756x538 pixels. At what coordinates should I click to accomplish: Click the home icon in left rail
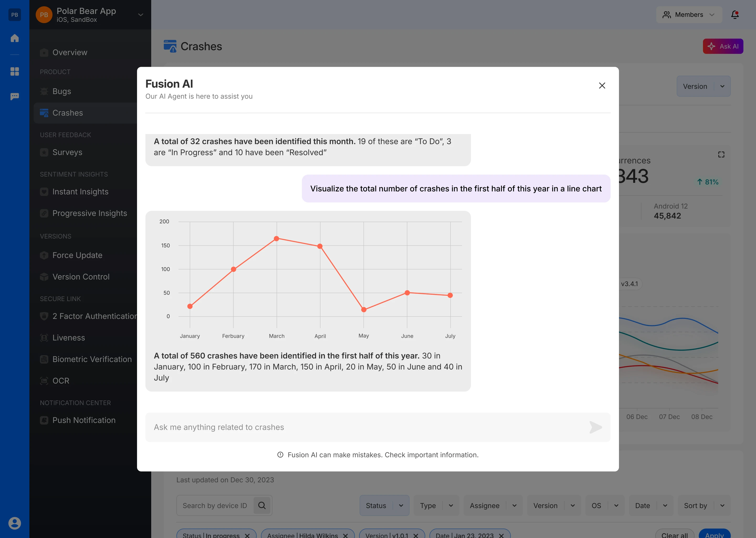coord(14,38)
